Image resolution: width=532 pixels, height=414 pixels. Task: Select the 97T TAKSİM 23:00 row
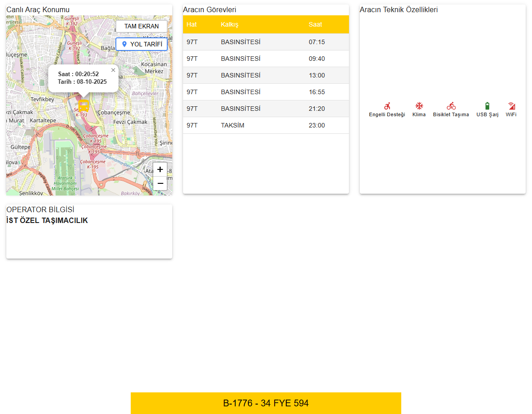266,125
